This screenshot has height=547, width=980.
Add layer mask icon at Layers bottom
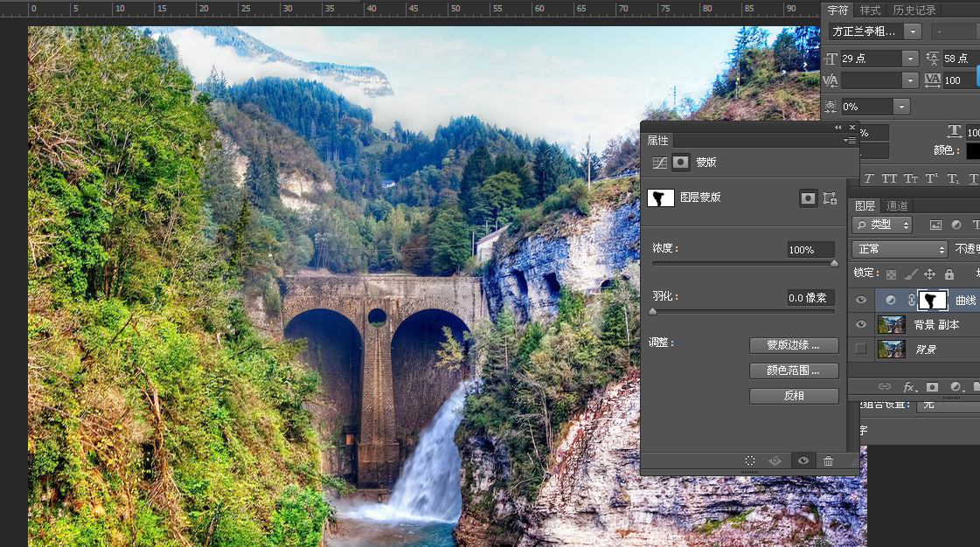click(932, 387)
